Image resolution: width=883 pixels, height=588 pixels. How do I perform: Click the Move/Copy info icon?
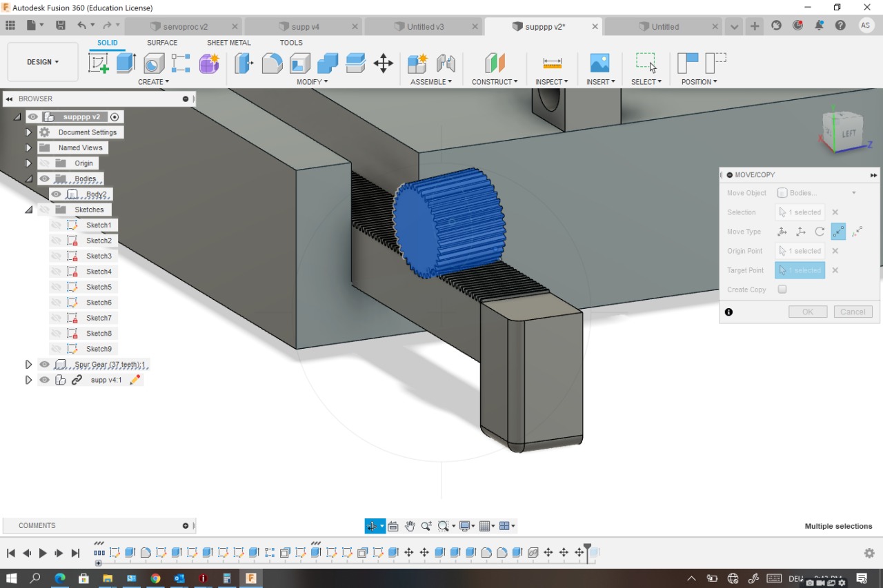(x=728, y=312)
